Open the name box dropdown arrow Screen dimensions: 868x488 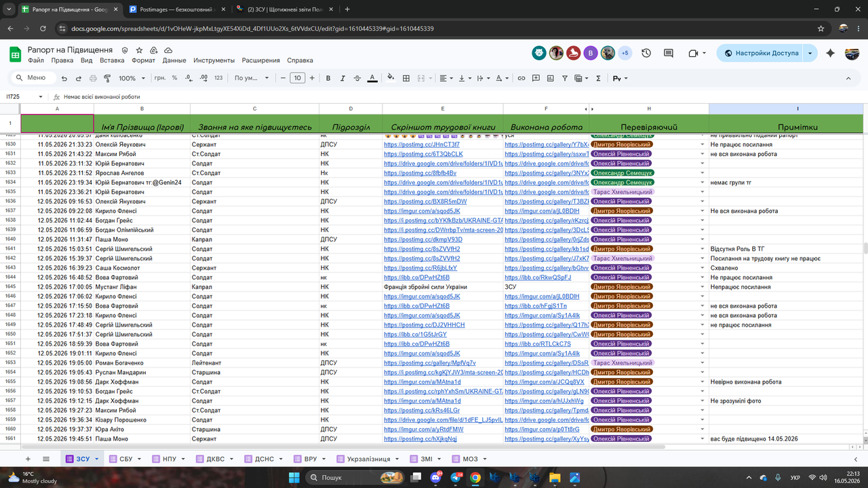click(41, 97)
